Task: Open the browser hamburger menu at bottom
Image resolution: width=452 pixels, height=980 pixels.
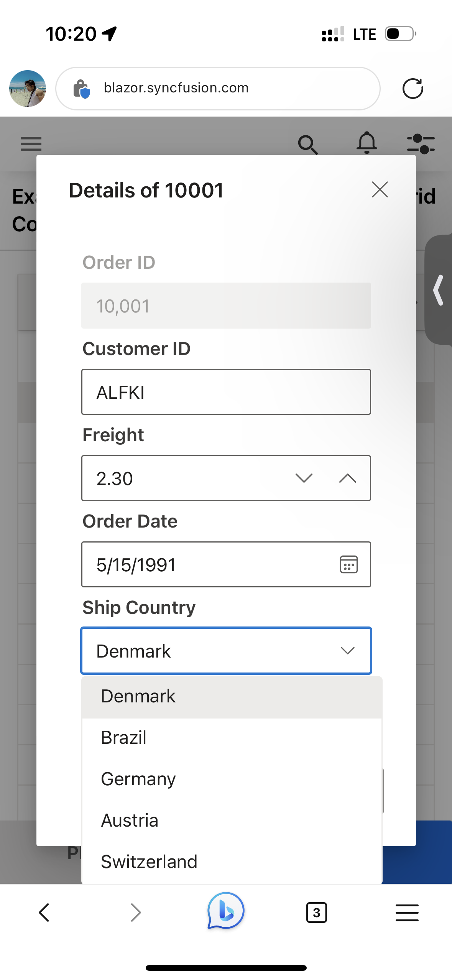Action: pos(407,913)
